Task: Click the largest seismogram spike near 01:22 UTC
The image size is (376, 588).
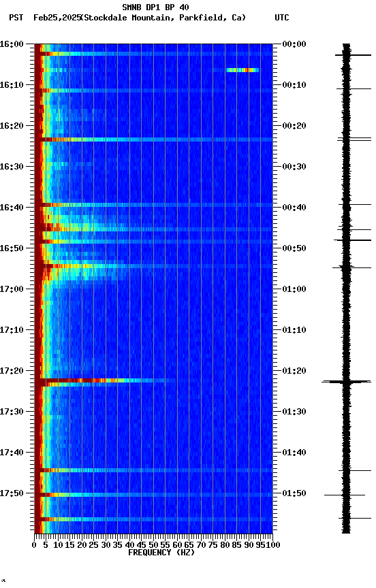Action: pyautogui.click(x=346, y=382)
